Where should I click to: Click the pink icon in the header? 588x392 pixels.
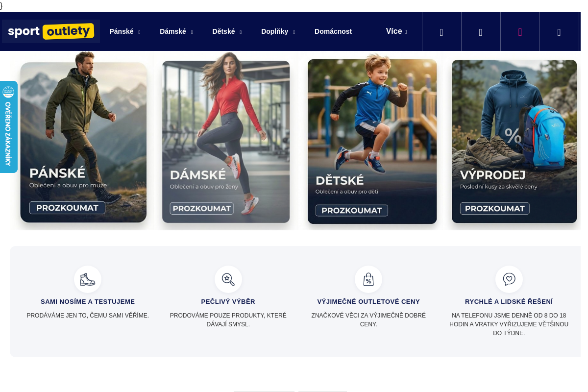[x=520, y=32]
